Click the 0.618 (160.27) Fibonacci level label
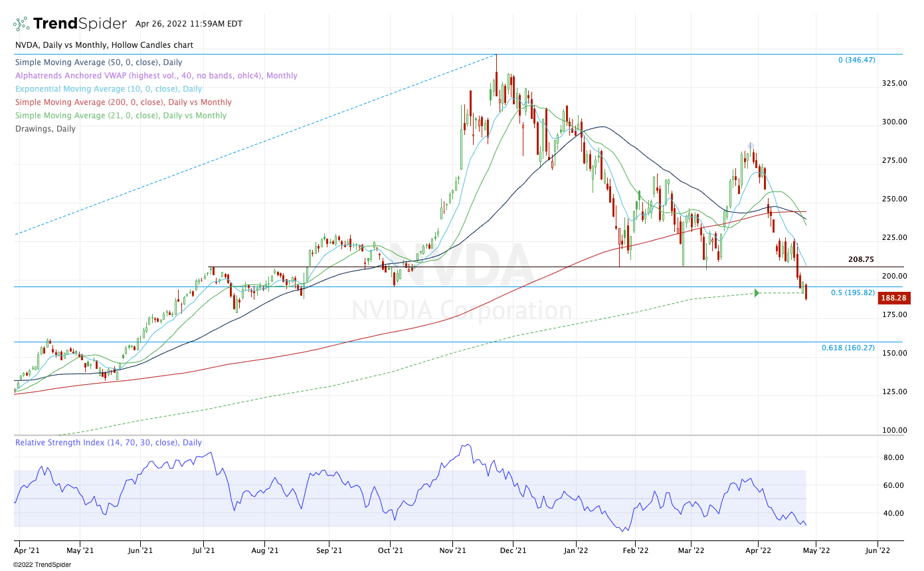Screen dimensions: 924x571 [848, 348]
